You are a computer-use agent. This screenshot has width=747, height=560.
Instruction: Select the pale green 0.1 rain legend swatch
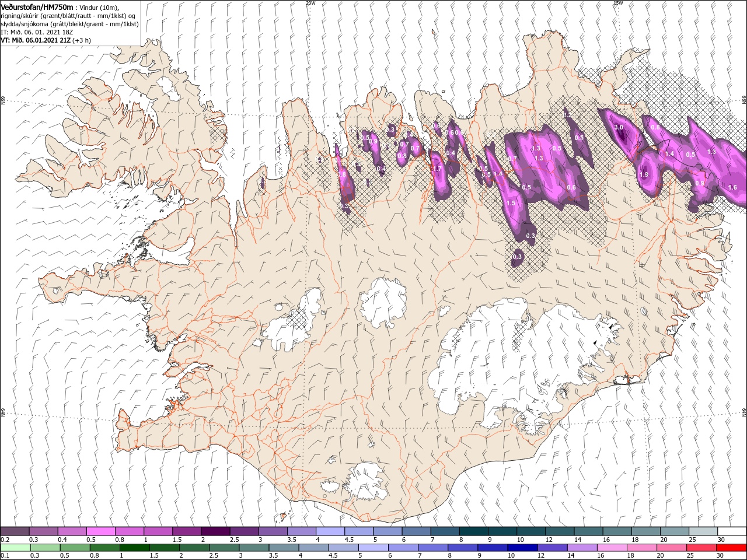(15, 548)
